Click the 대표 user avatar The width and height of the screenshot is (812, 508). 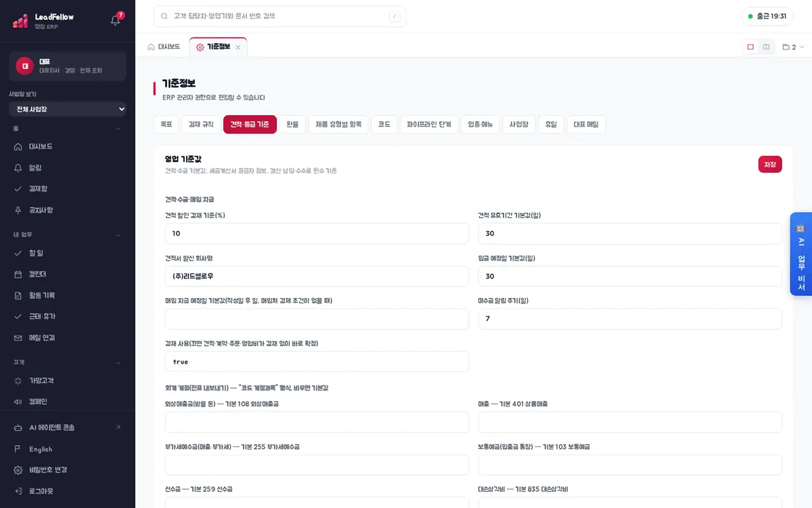25,66
